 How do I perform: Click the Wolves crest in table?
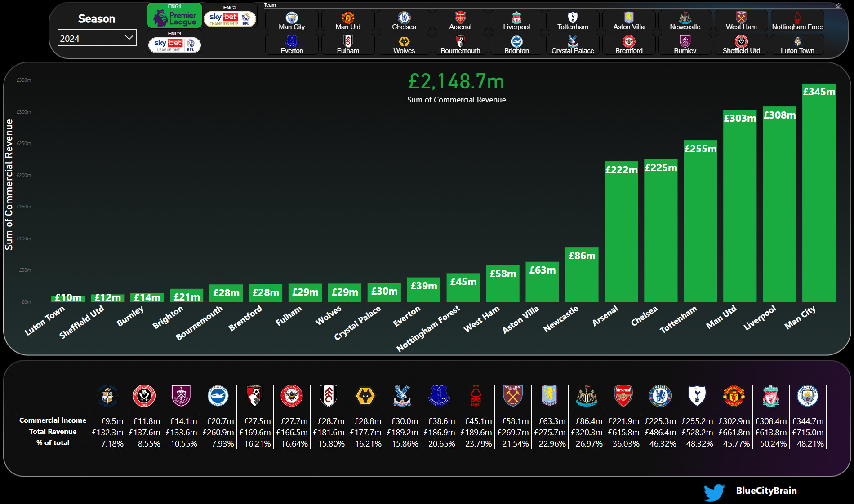coord(365,396)
